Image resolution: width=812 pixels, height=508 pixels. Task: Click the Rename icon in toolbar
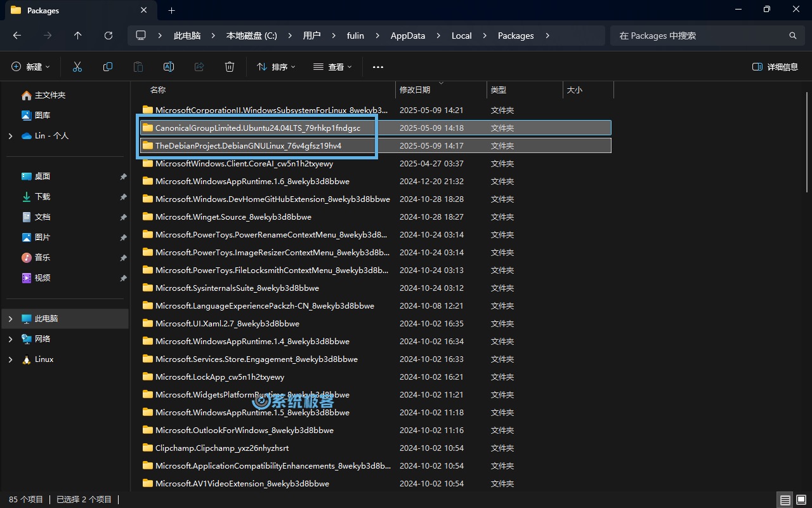pyautogui.click(x=169, y=67)
